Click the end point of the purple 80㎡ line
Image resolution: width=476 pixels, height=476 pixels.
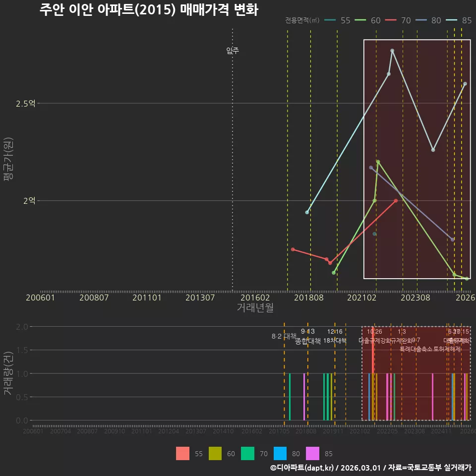pyautogui.click(x=453, y=239)
